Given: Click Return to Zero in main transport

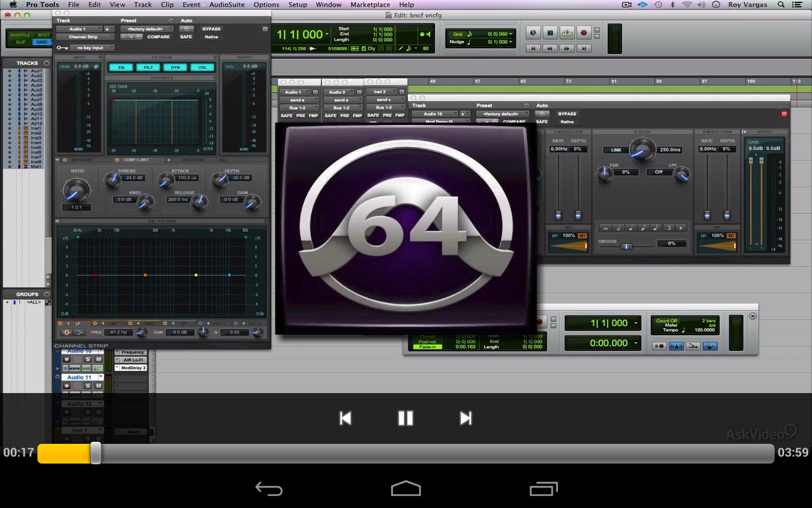Looking at the screenshot, I should tap(533, 48).
